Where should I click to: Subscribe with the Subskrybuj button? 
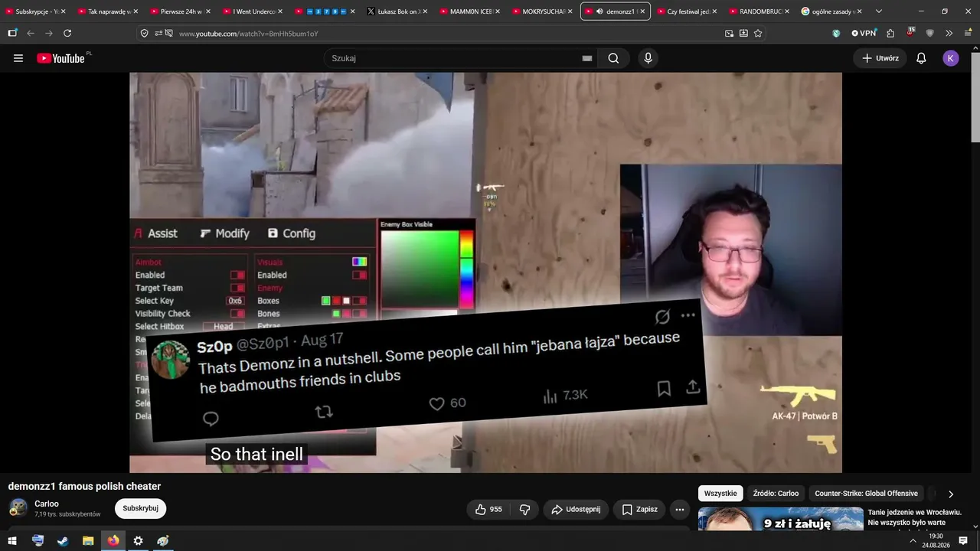pyautogui.click(x=140, y=508)
